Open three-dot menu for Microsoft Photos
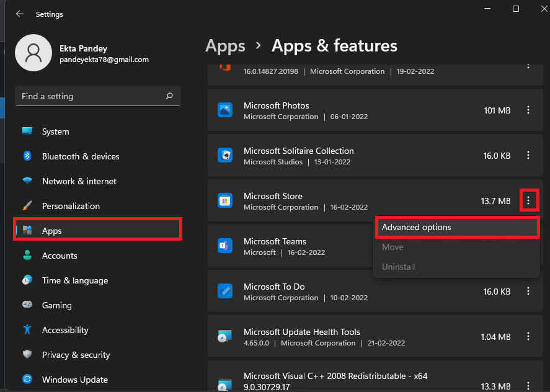 [x=528, y=110]
